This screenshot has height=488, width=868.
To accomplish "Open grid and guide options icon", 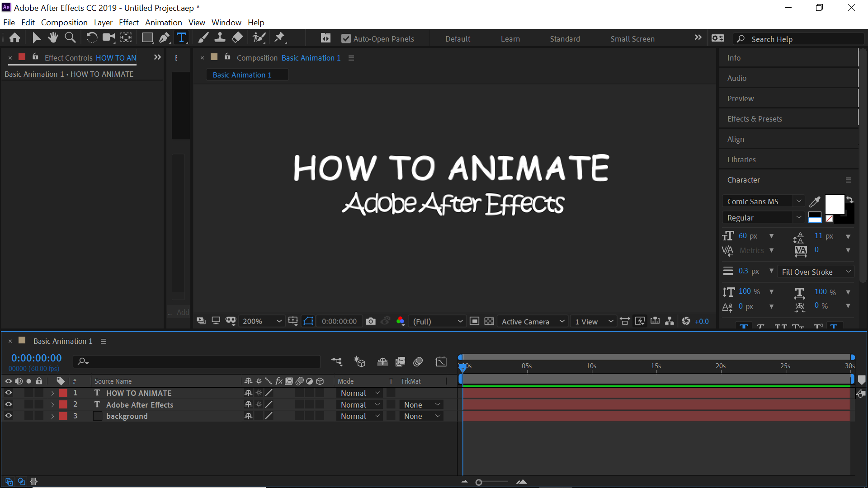I will pyautogui.click(x=293, y=321).
